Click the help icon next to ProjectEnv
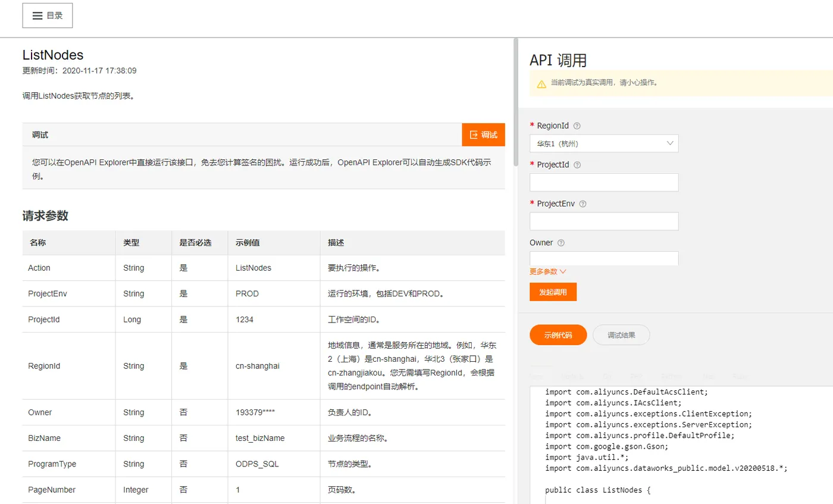 [x=583, y=204]
